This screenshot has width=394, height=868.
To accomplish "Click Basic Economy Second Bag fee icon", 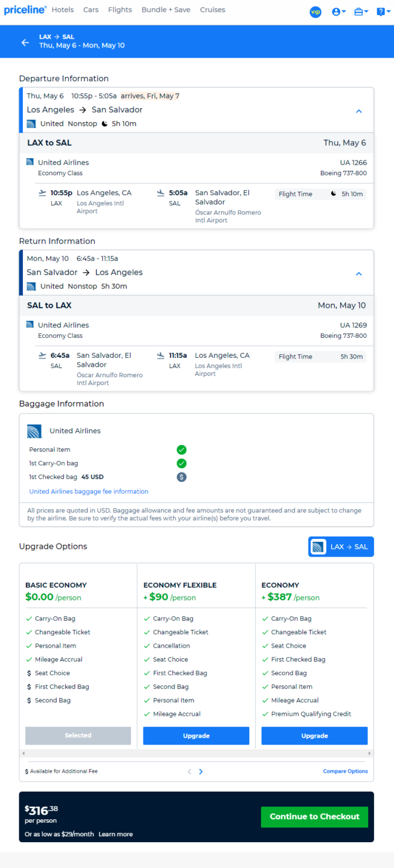I will [29, 700].
